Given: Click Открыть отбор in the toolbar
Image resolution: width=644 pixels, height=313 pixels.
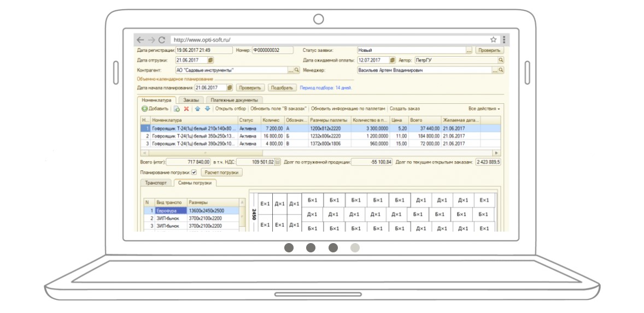Looking at the screenshot, I should pyautogui.click(x=230, y=109).
